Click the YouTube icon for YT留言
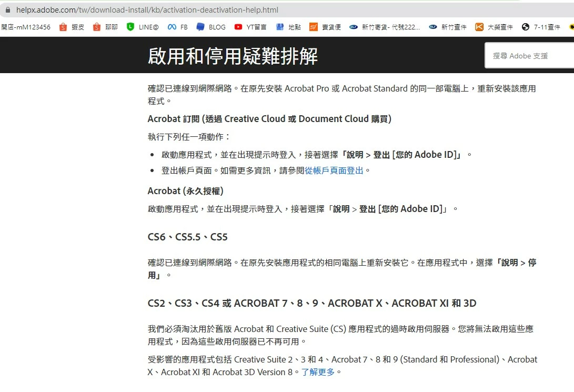The width and height of the screenshot is (574, 392). (238, 27)
